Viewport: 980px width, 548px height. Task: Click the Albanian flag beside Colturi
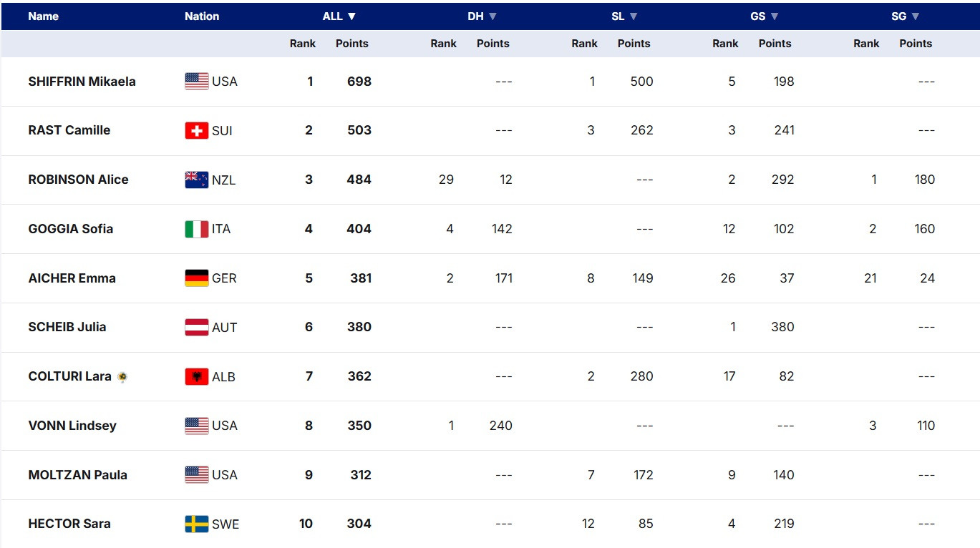coord(197,376)
